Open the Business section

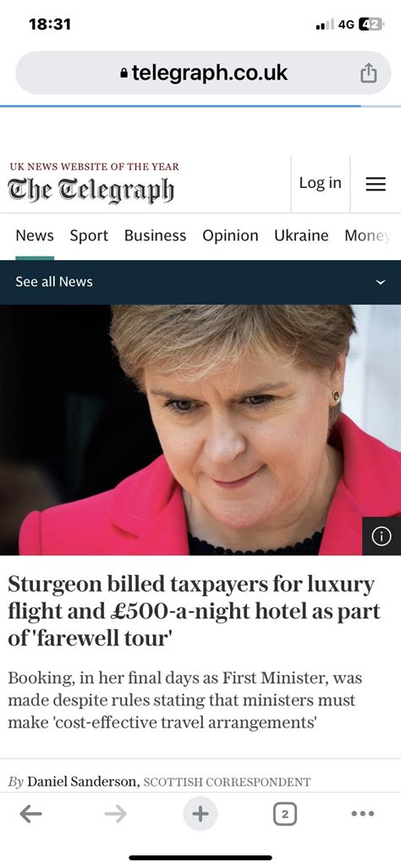click(x=155, y=235)
